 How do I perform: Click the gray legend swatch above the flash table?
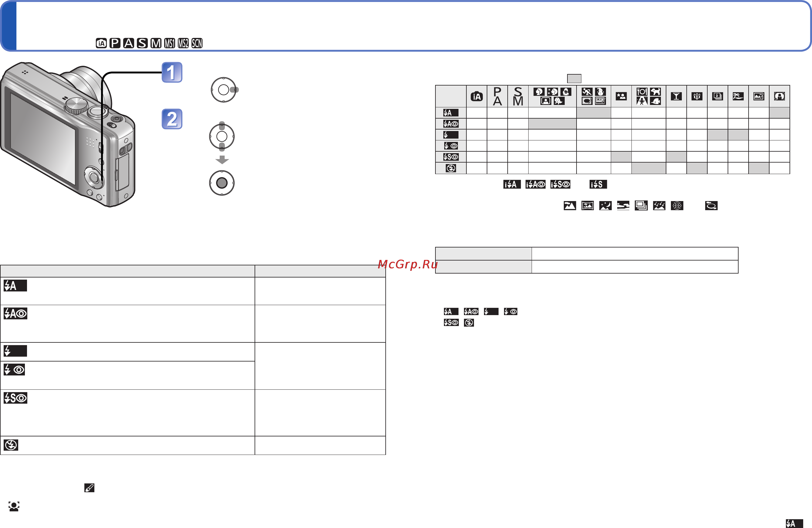coord(574,79)
